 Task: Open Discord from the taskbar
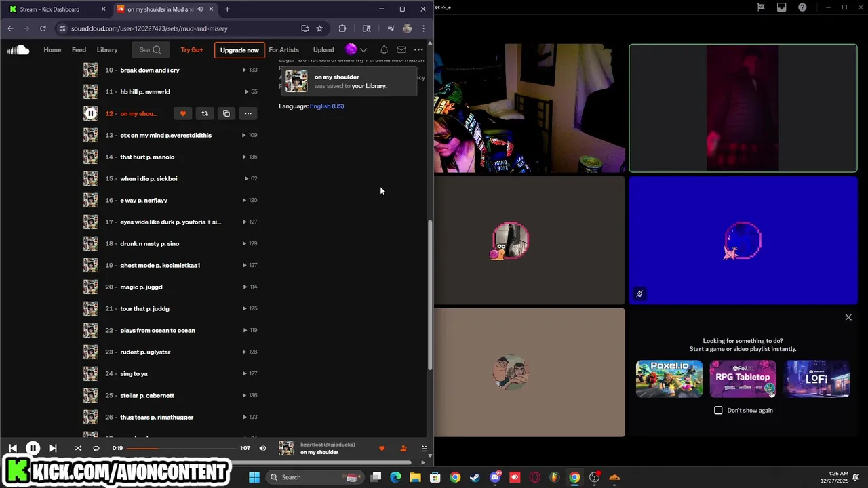pyautogui.click(x=495, y=477)
